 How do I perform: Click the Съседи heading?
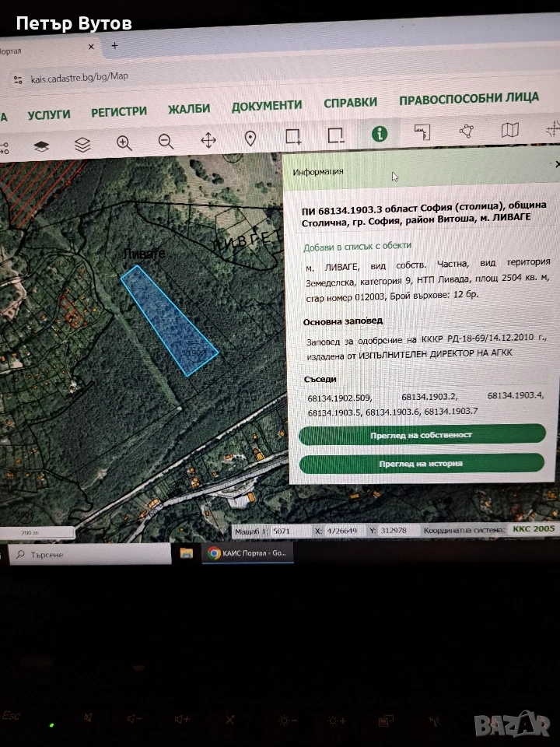[x=320, y=379]
